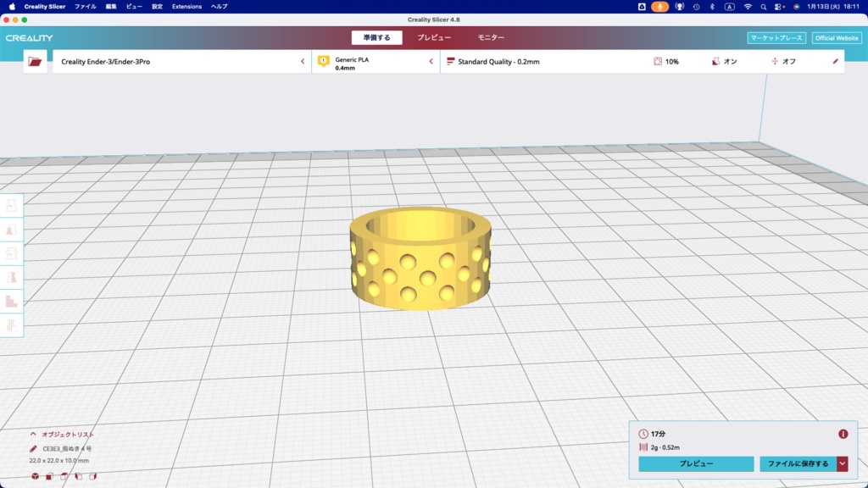868x488 pixels.
Task: Click the pencil icon to edit print settings
Action: [x=835, y=61]
